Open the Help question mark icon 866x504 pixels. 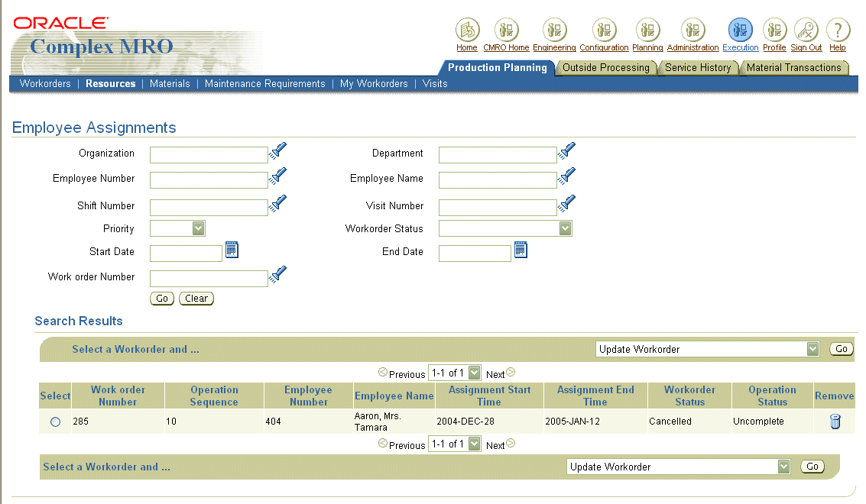click(838, 30)
